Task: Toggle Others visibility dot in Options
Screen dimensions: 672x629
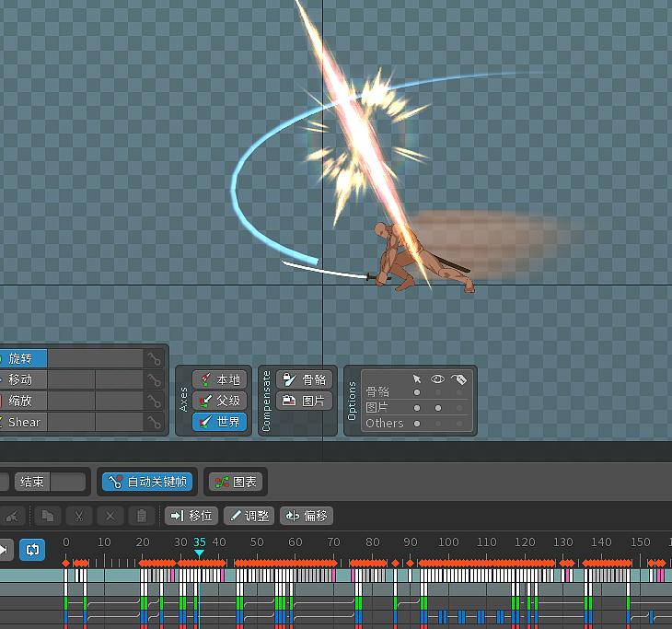Action: [x=438, y=424]
